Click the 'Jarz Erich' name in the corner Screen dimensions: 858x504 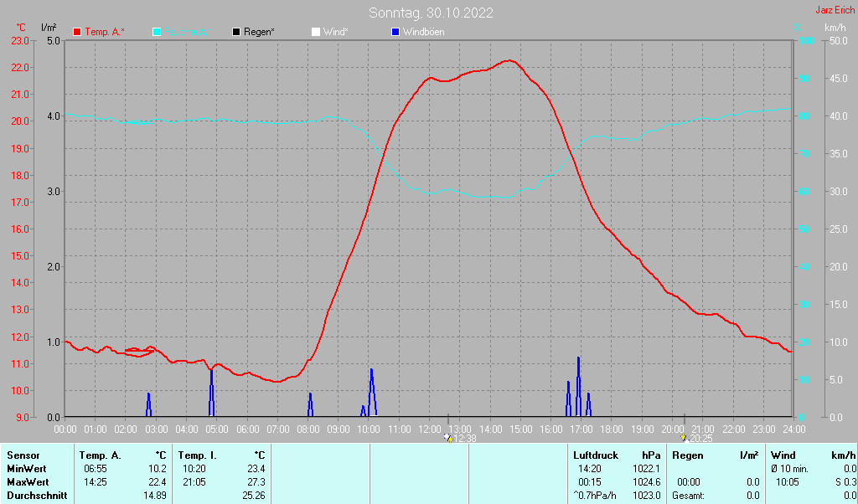tap(835, 10)
